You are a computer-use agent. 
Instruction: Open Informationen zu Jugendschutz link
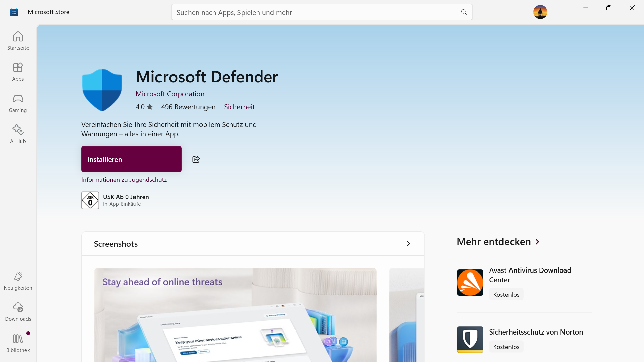pyautogui.click(x=124, y=179)
